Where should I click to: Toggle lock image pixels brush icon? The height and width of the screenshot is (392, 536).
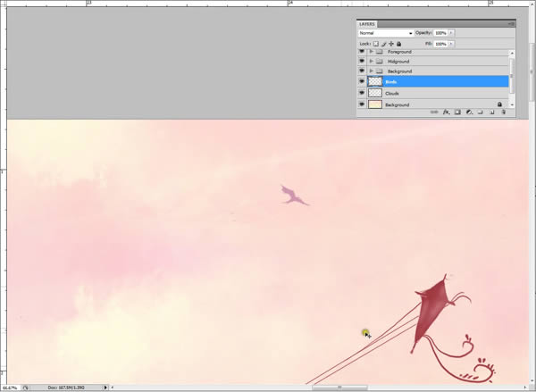[383, 44]
